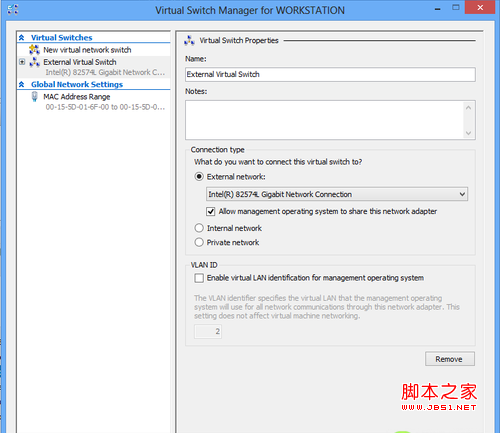This screenshot has height=433, width=500.
Task: Click the External Virtual Switch network icon
Action: tap(34, 62)
